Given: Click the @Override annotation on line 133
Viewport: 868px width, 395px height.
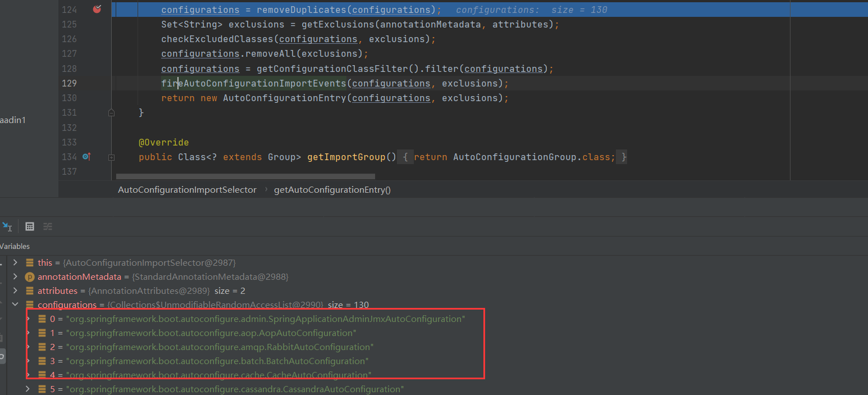Looking at the screenshot, I should pos(164,142).
